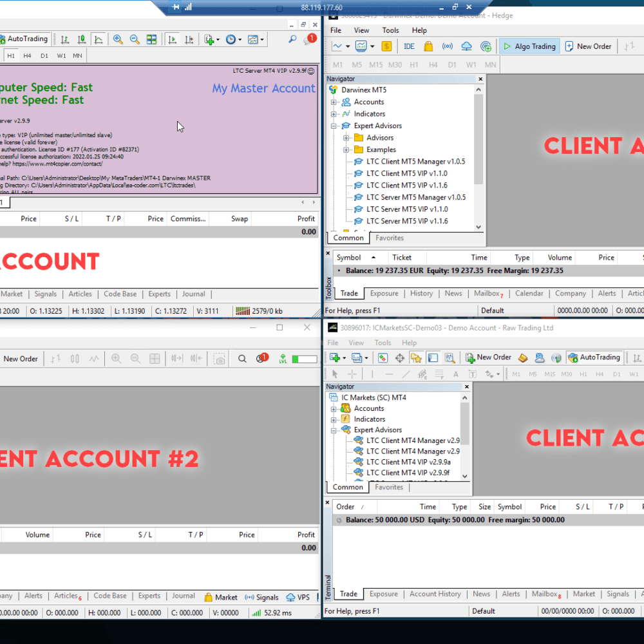Click Data Window crosshair icon in IC Markets MT4
Viewport: 644px width, 644px height.
tap(400, 357)
